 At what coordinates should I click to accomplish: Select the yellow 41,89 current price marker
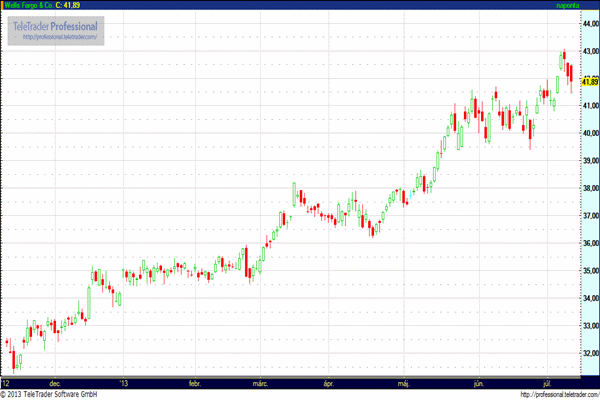pos(589,81)
